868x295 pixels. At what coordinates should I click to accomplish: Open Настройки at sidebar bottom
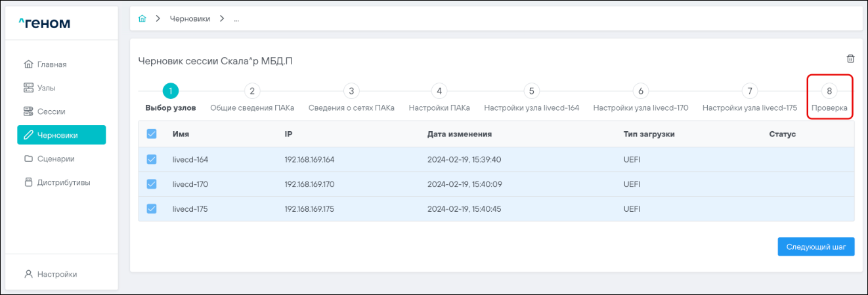tap(56, 274)
